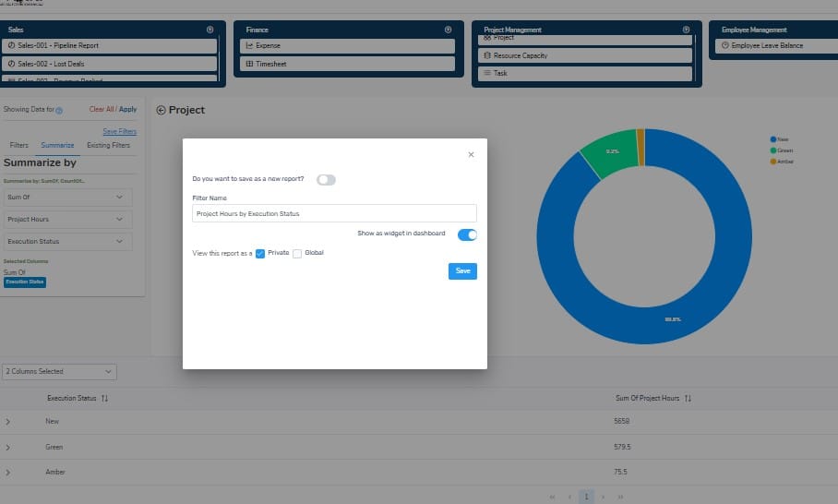Screen dimensions: 838x504
Task: Click the Task list icon
Action: point(487,73)
